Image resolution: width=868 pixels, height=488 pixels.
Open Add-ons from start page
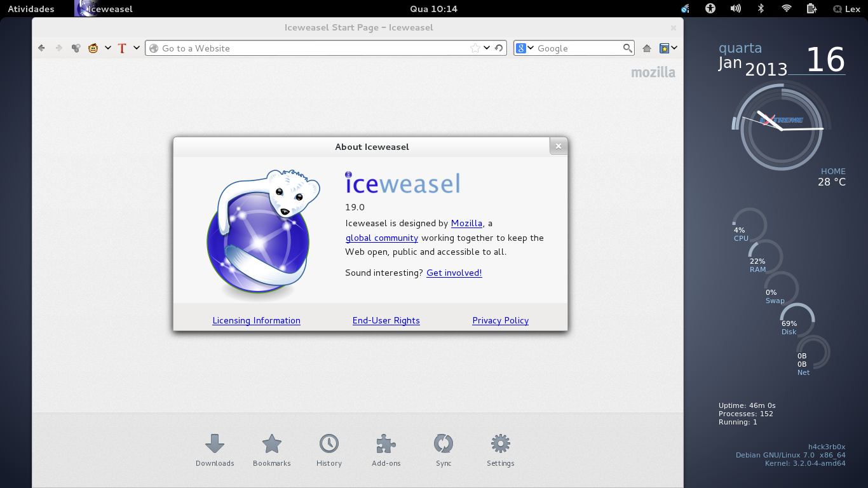[x=386, y=451]
